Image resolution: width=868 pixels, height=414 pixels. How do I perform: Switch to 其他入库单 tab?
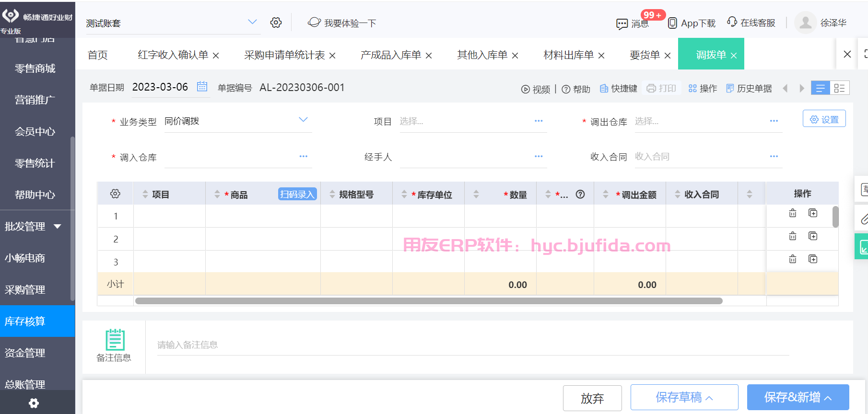click(x=482, y=55)
